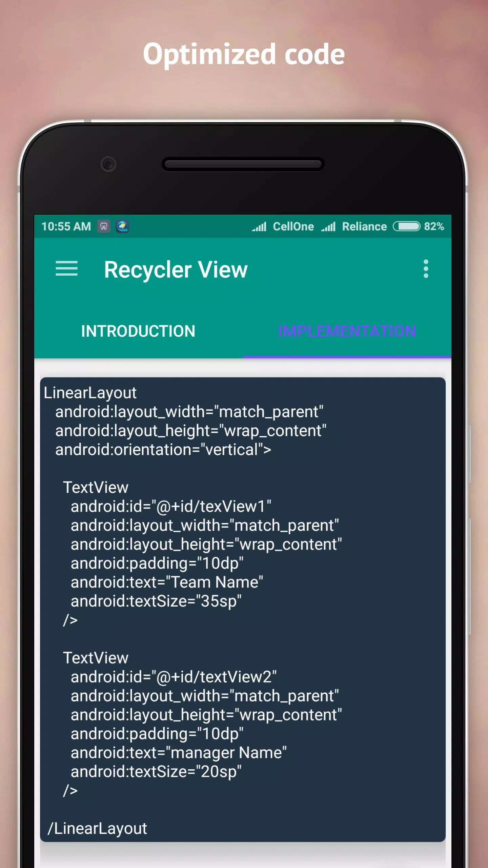Click the CellOne carrier label
Screen dimensions: 488x868
click(293, 226)
